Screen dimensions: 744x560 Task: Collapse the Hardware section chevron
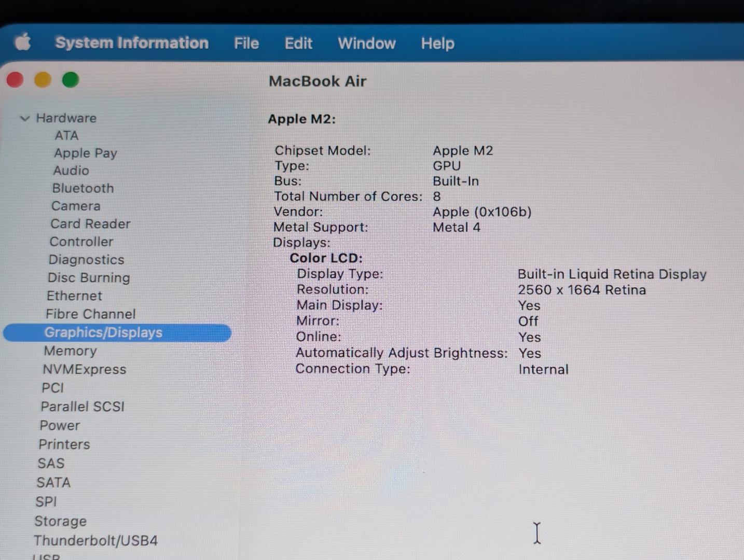pyautogui.click(x=24, y=118)
